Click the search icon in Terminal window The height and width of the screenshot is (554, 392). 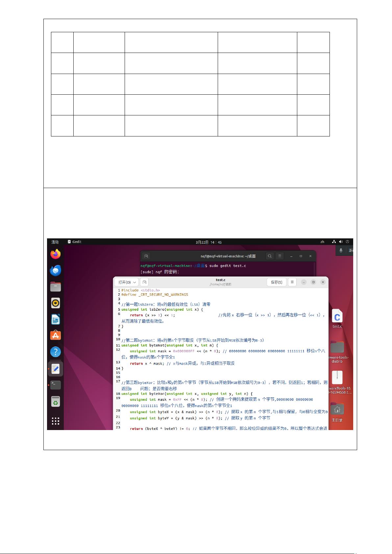pos(270,256)
